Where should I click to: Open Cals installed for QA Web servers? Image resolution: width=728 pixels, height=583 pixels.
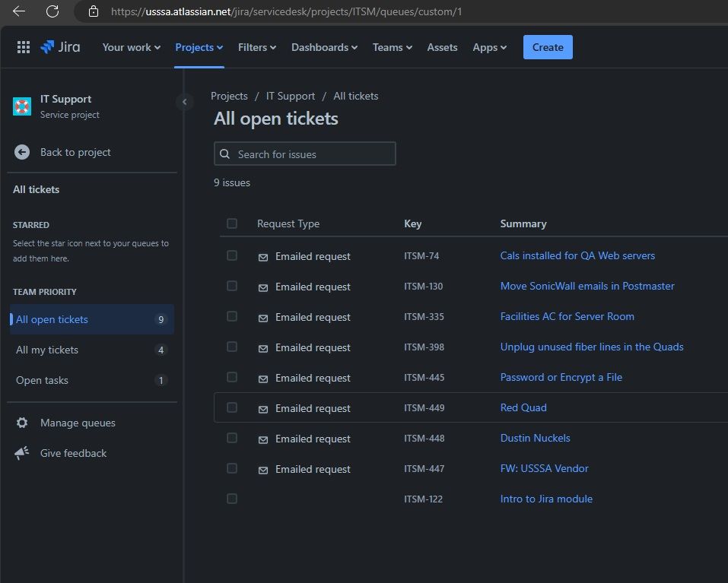pyautogui.click(x=577, y=255)
